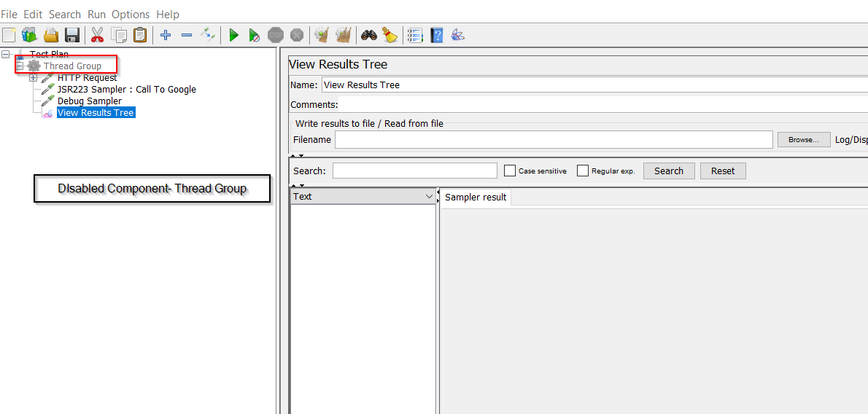Enable the Case sensitive checkbox
This screenshot has width=868, height=414.
pyautogui.click(x=510, y=171)
